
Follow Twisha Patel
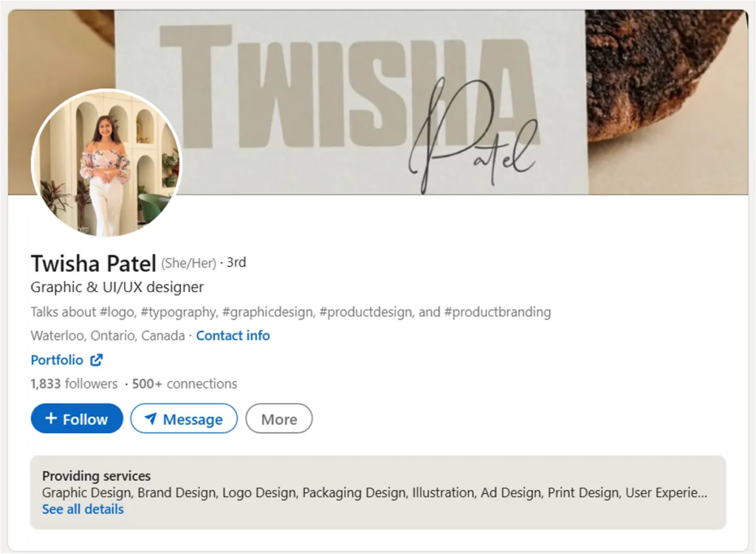[76, 418]
